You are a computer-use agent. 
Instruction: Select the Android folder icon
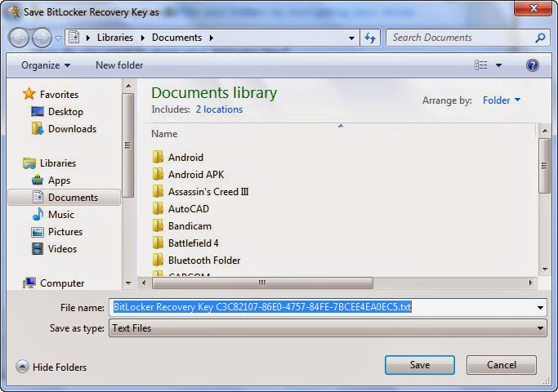pos(158,157)
